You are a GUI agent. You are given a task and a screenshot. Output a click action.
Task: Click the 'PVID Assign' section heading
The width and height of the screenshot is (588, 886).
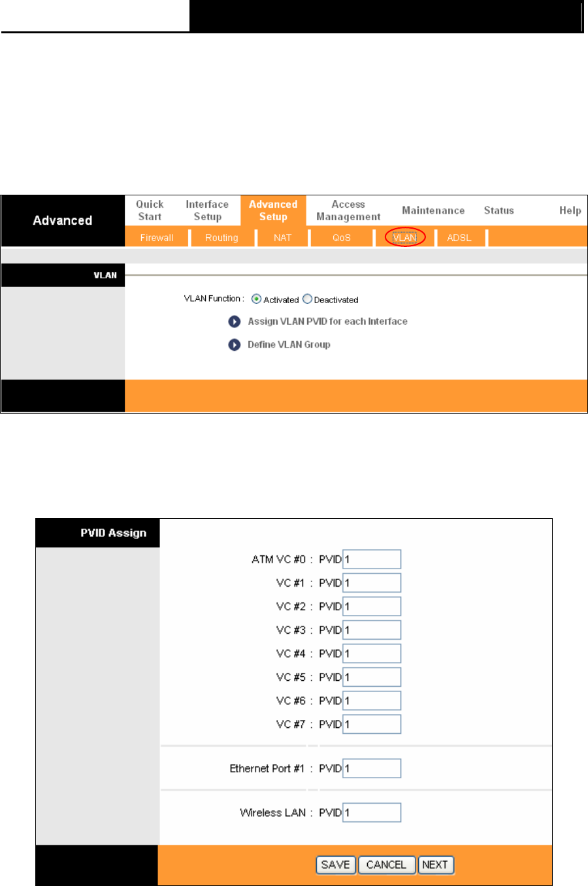click(x=114, y=533)
